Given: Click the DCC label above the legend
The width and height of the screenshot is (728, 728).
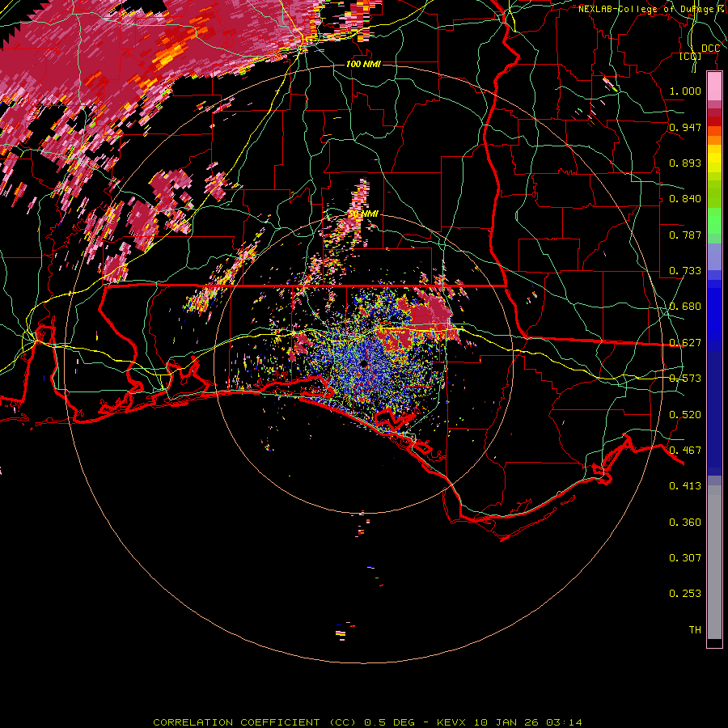Looking at the screenshot, I should coord(710,49).
